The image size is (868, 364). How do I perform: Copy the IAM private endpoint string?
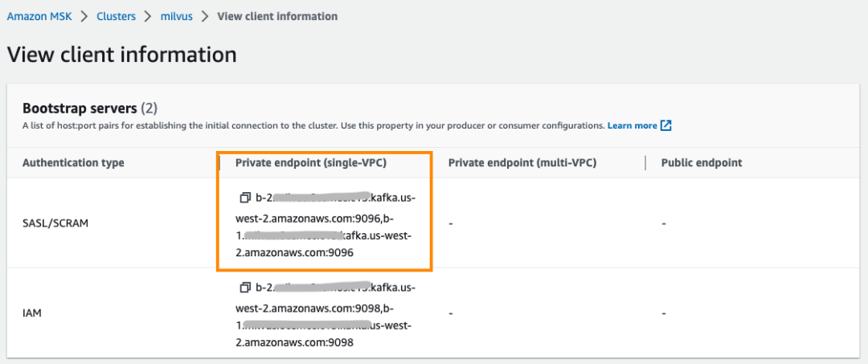click(x=245, y=288)
